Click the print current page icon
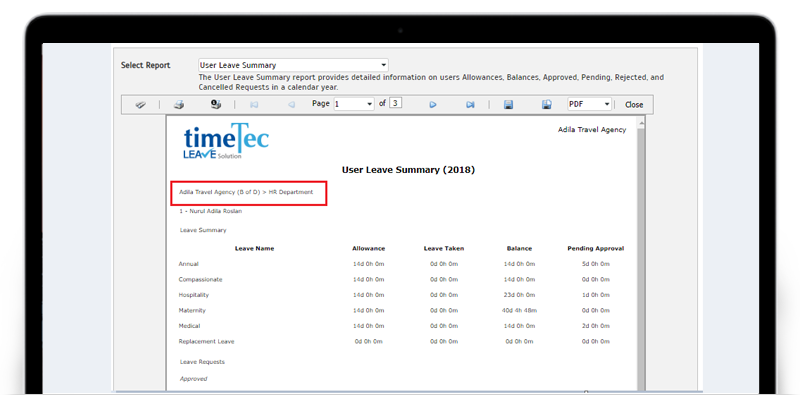Image resolution: width=800 pixels, height=395 pixels. pos(216,105)
